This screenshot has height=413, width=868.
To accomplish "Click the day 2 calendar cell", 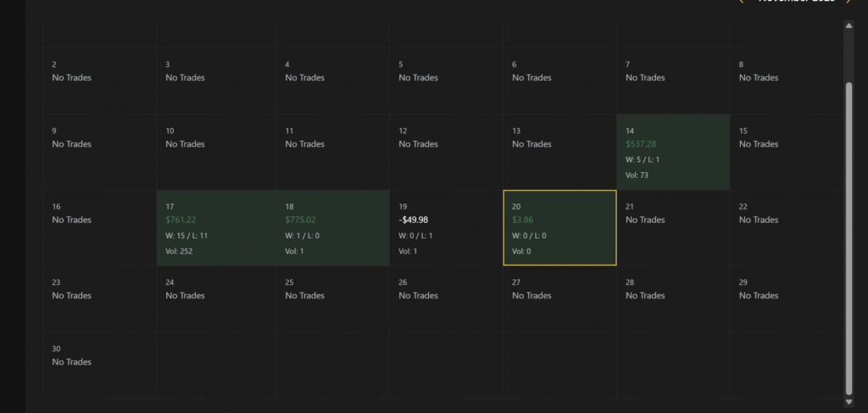I will (x=100, y=81).
